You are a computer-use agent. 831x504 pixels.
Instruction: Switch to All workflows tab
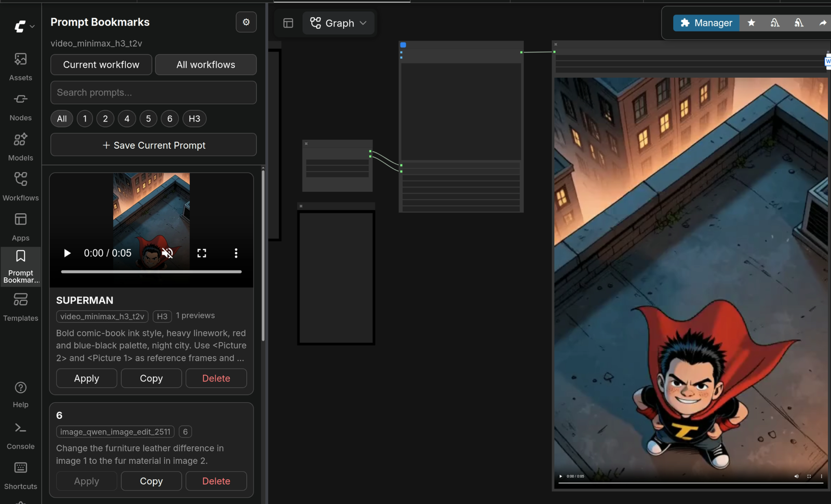pyautogui.click(x=206, y=65)
